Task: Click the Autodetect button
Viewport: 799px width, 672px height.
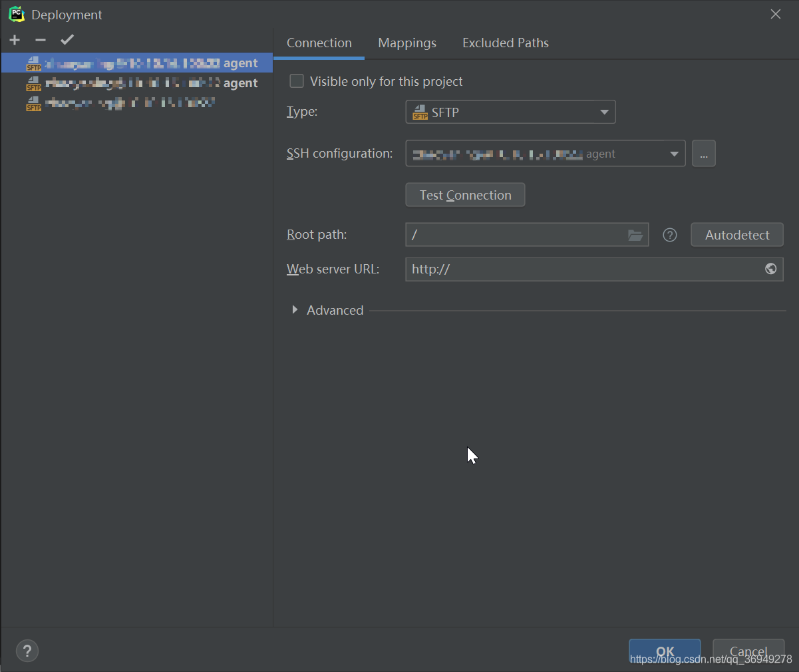Action: click(x=736, y=235)
